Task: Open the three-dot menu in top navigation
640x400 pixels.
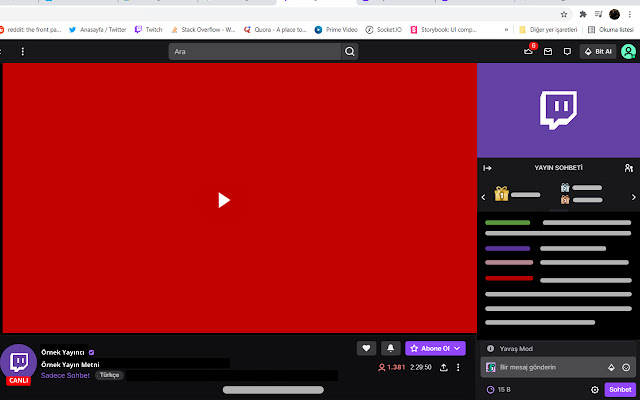Action: point(22,51)
